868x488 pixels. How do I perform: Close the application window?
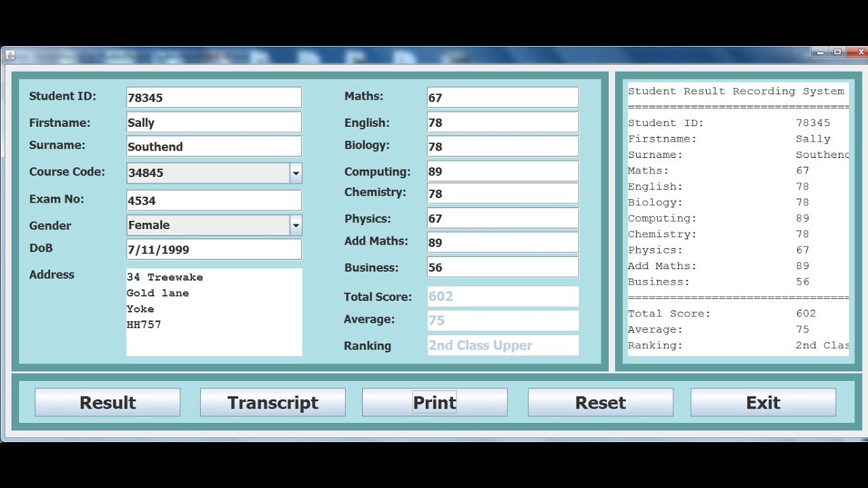tap(859, 52)
